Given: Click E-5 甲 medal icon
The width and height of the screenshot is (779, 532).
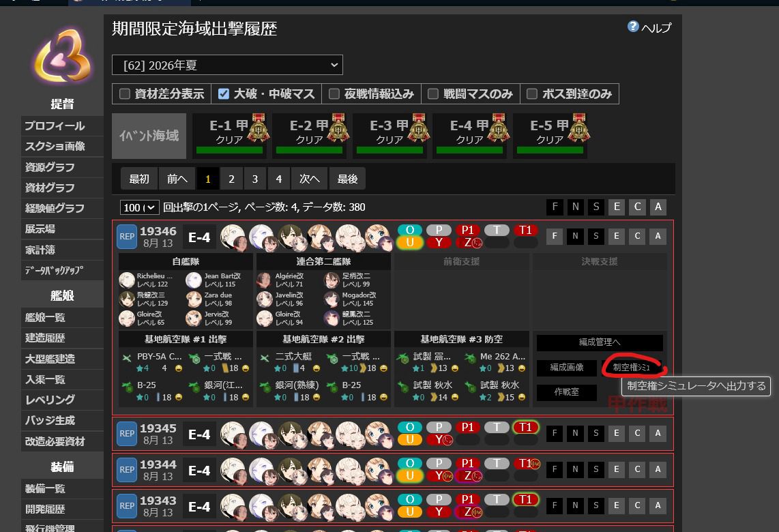Looking at the screenshot, I should pyautogui.click(x=579, y=128).
